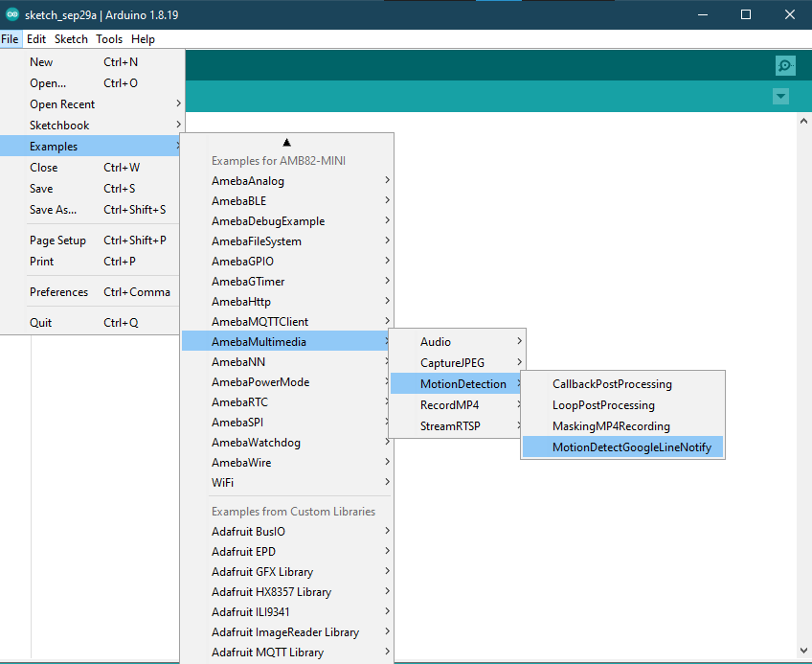Screen dimensions: 812x664
Task: Minimize the Arduino window
Action: click(703, 14)
